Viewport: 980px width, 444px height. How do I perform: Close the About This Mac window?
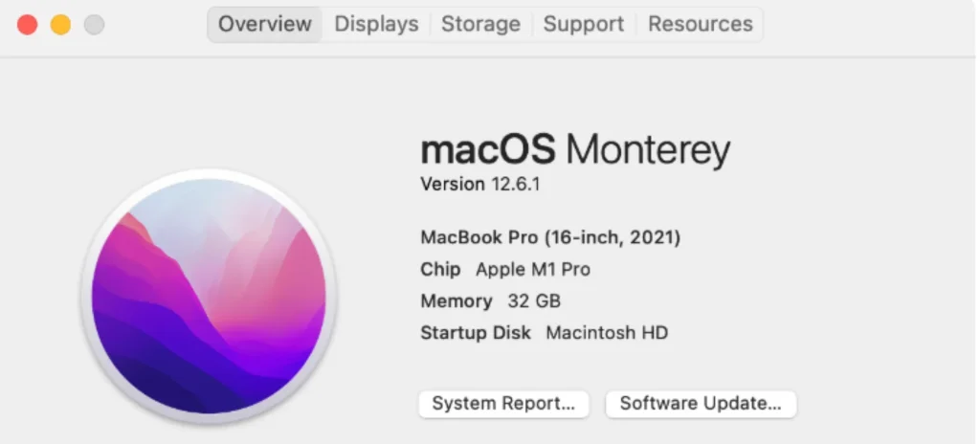[28, 25]
